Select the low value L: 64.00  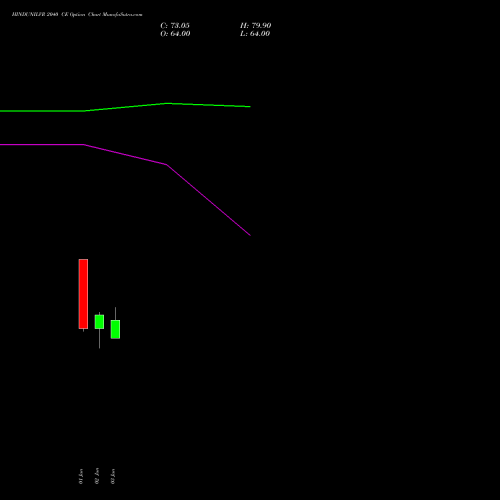pos(255,34)
